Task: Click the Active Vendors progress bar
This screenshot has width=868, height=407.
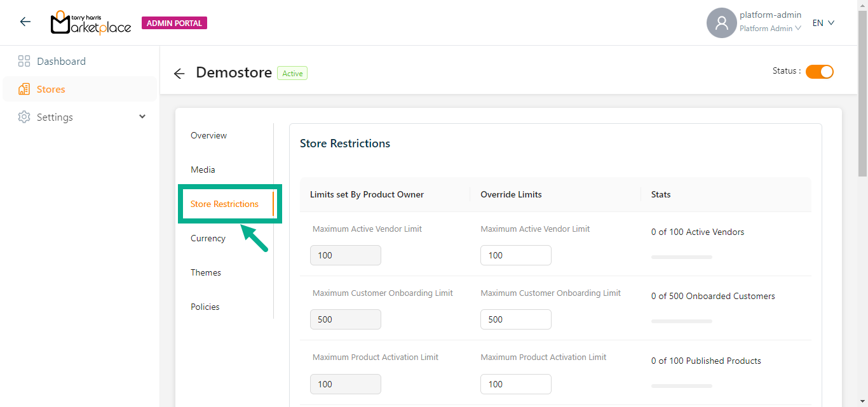Action: point(681,257)
